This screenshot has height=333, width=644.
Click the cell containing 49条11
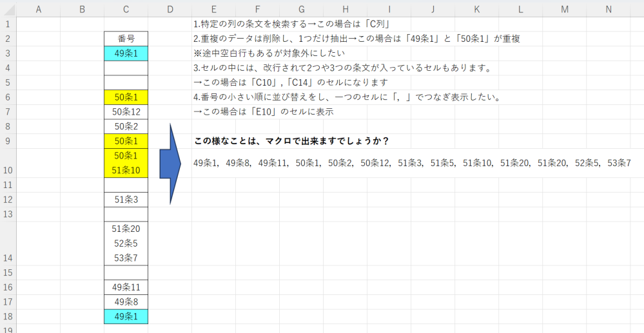126,287
